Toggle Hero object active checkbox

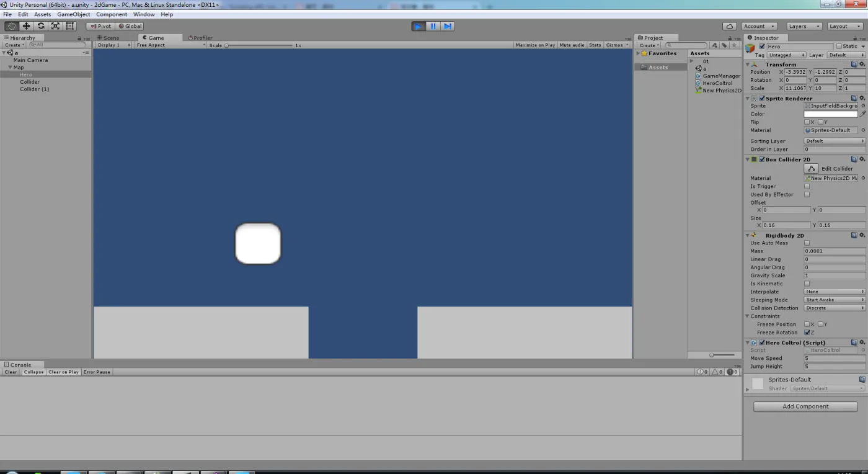762,47
